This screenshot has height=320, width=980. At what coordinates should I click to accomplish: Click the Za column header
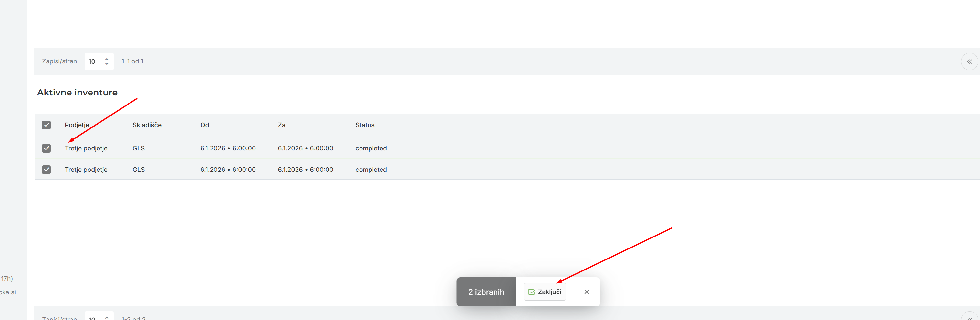click(282, 125)
